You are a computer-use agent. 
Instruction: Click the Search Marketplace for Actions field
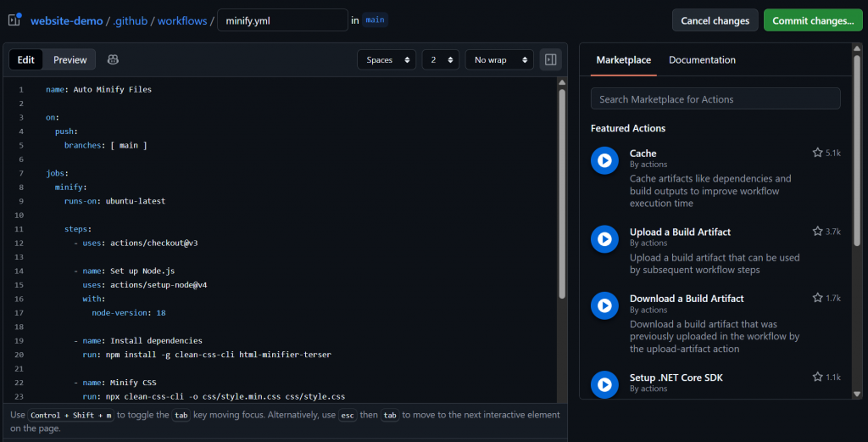715,99
